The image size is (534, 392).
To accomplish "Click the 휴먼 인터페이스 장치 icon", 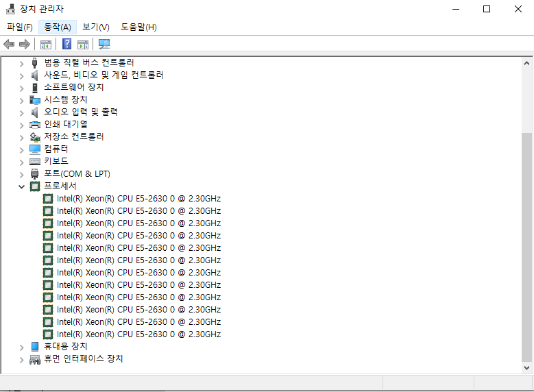I will click(x=35, y=359).
